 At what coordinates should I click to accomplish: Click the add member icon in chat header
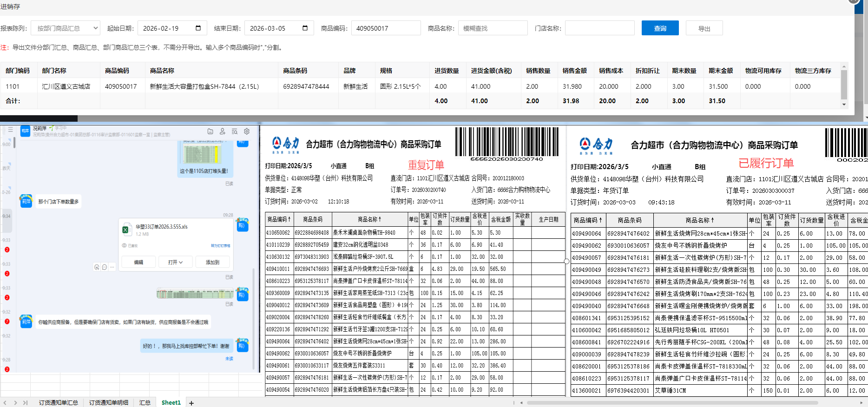click(x=223, y=131)
